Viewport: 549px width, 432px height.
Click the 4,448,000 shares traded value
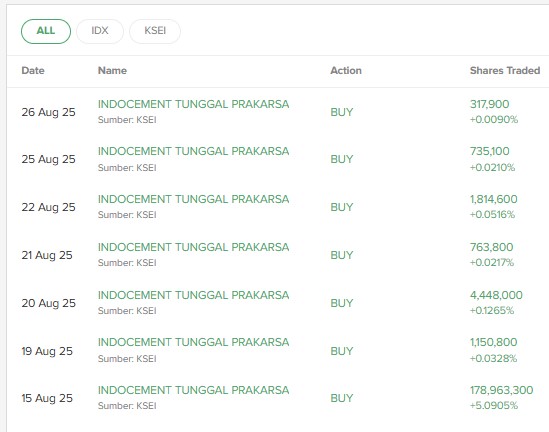[496, 295]
